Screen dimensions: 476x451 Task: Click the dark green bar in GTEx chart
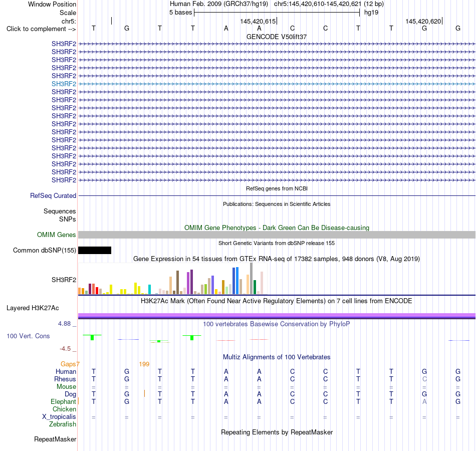[255, 287]
